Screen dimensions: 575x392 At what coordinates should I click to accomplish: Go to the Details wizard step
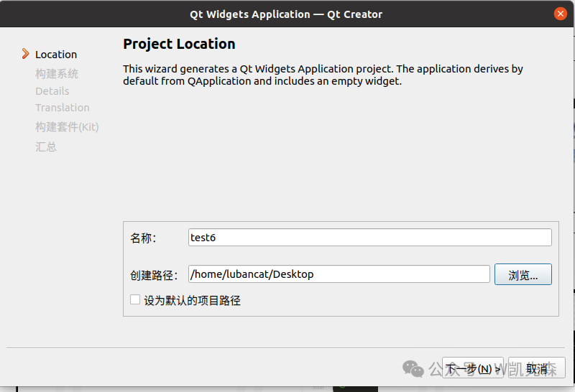(52, 91)
